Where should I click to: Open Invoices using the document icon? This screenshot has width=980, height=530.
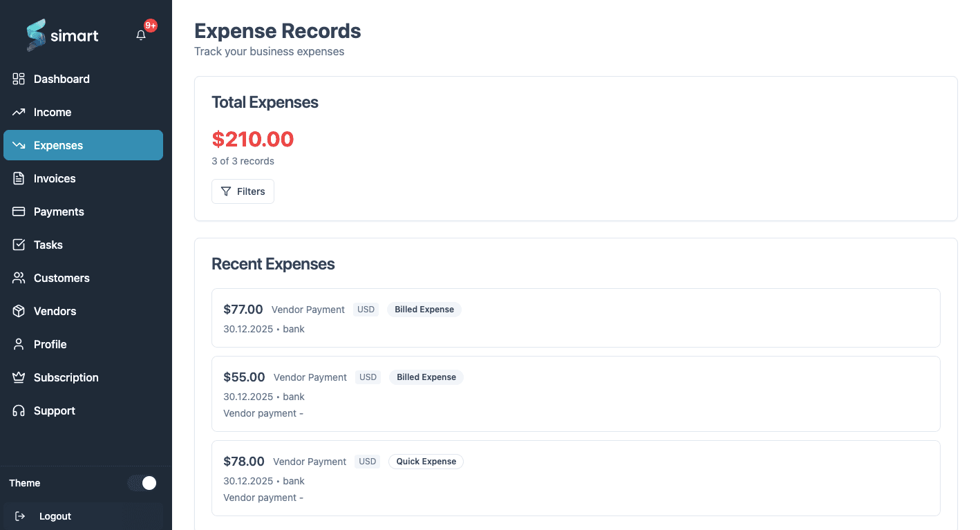pos(19,178)
